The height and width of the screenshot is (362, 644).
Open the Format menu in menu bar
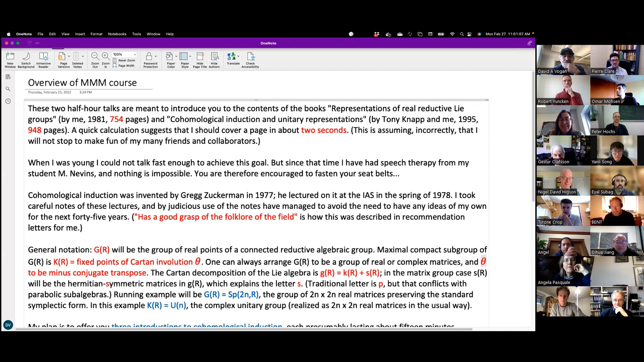(x=96, y=34)
